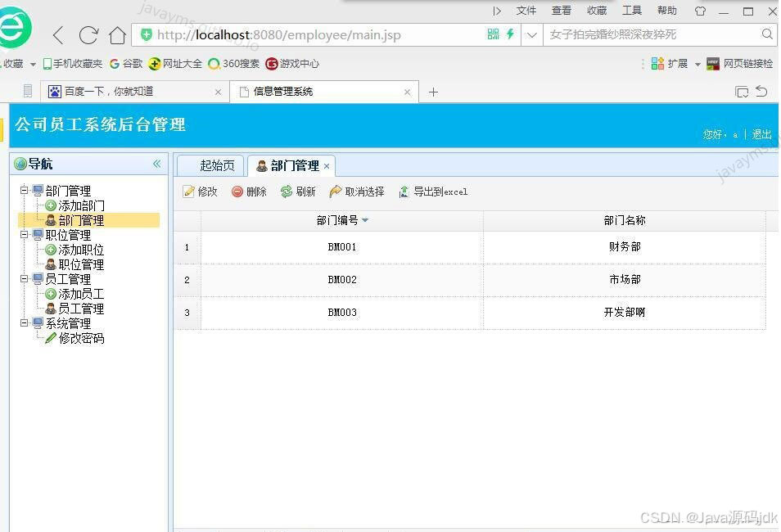Go back with the browser back arrow
The width and height of the screenshot is (781, 532).
coord(58,35)
